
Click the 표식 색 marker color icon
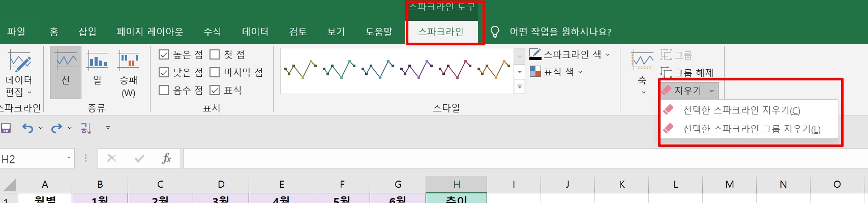pos(535,71)
